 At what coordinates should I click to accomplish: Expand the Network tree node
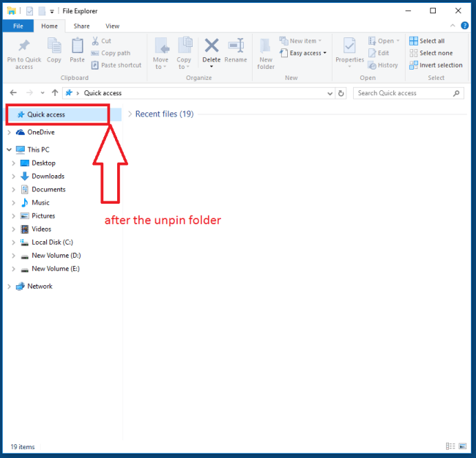click(9, 287)
